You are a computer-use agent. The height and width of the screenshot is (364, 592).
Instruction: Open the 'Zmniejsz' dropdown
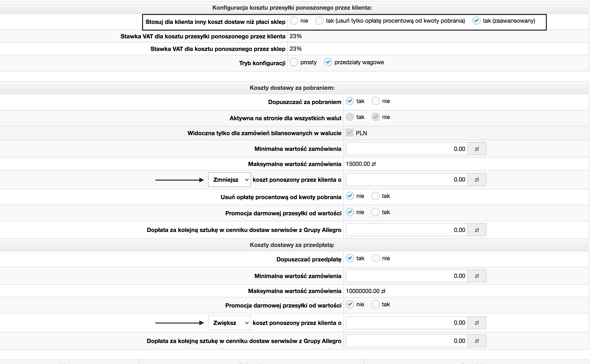click(229, 180)
